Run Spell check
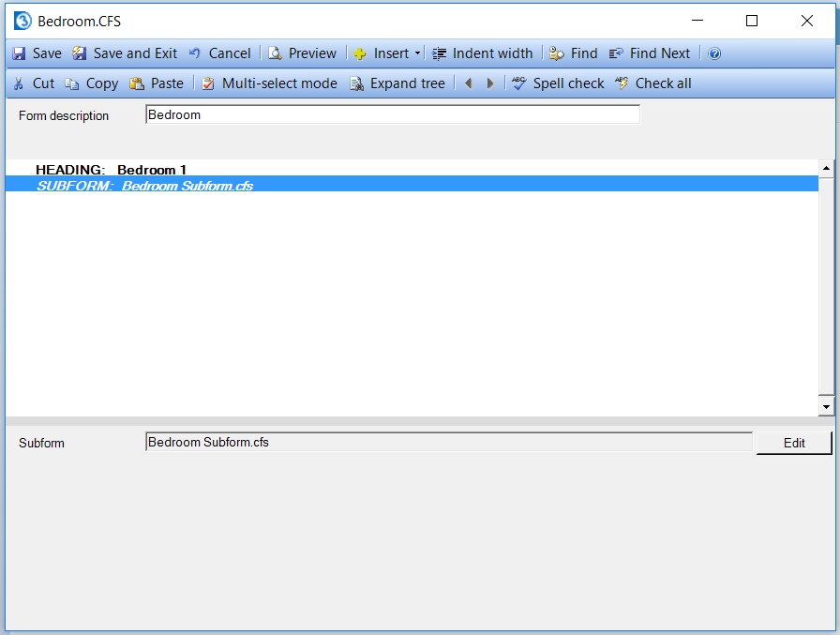Viewport: 840px width, 635px height. (558, 83)
